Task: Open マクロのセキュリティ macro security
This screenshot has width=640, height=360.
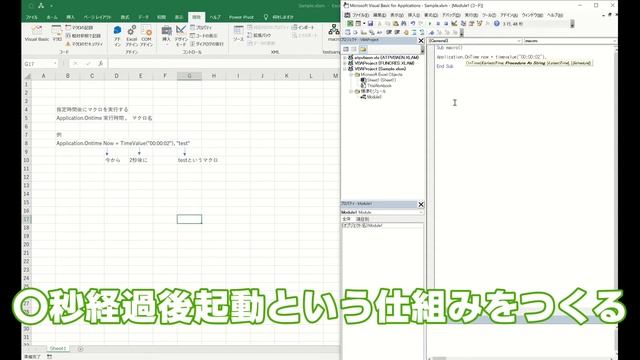Action: pyautogui.click(x=84, y=44)
